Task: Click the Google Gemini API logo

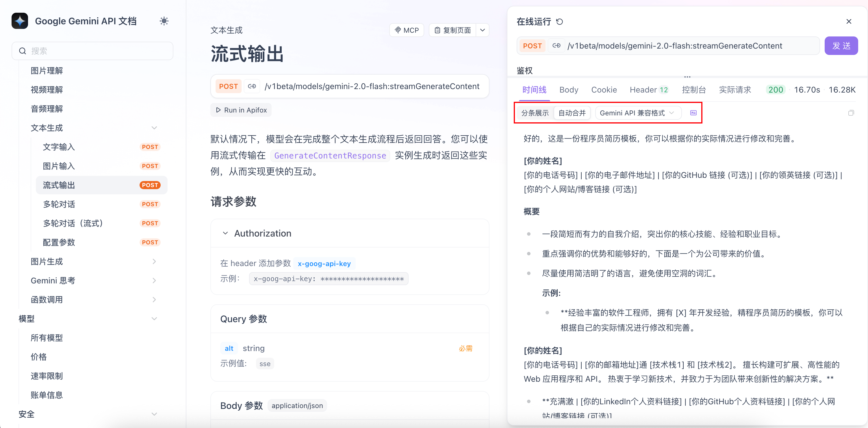Action: click(20, 21)
